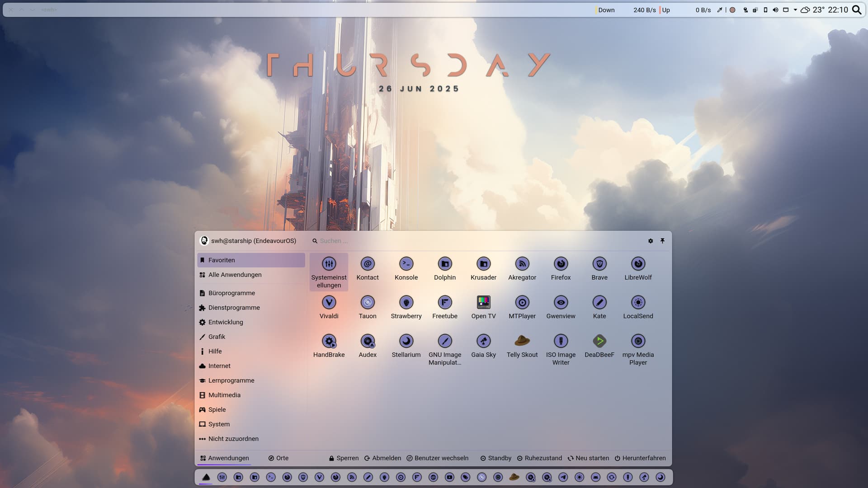Pin the application launcher open
868x488 pixels.
[x=662, y=241]
